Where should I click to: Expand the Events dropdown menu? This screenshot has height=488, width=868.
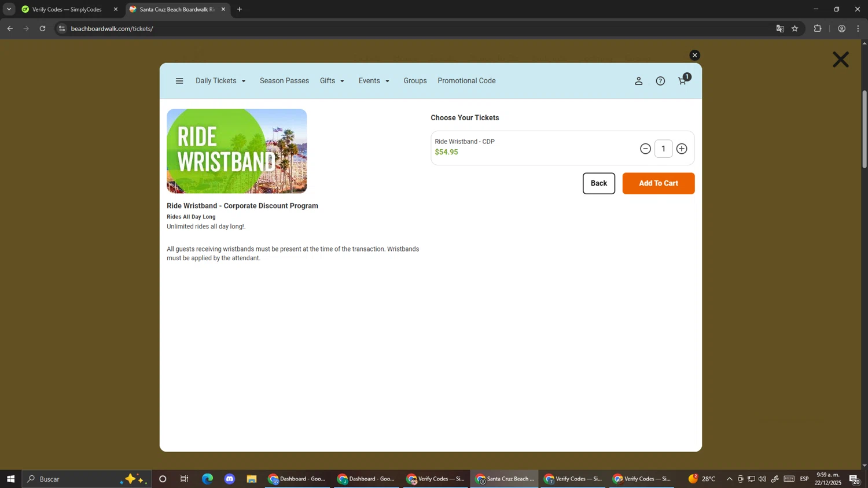click(374, 81)
